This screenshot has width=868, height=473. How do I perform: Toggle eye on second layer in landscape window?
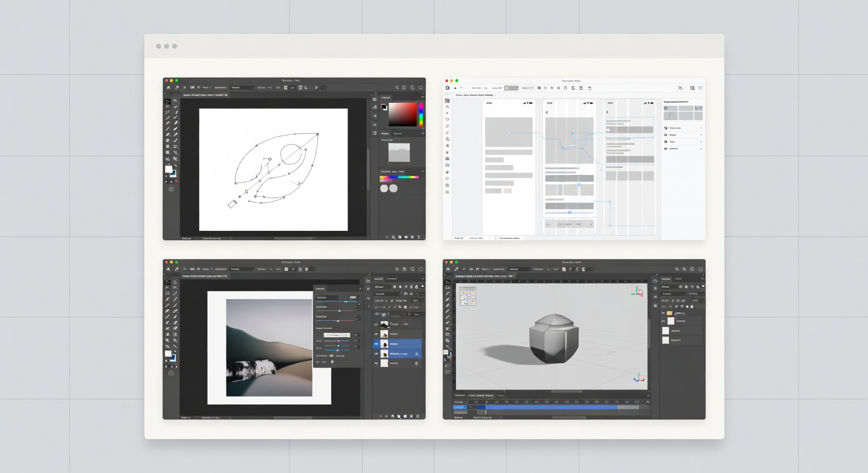(x=376, y=334)
